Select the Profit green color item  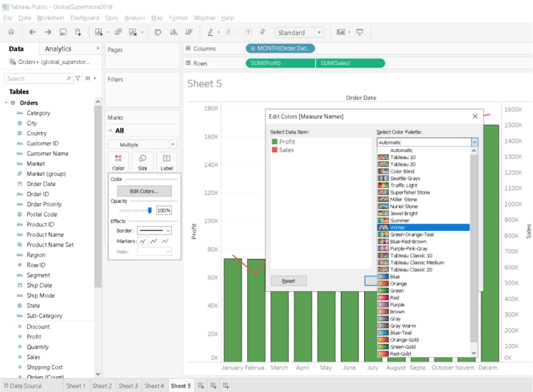coord(283,142)
